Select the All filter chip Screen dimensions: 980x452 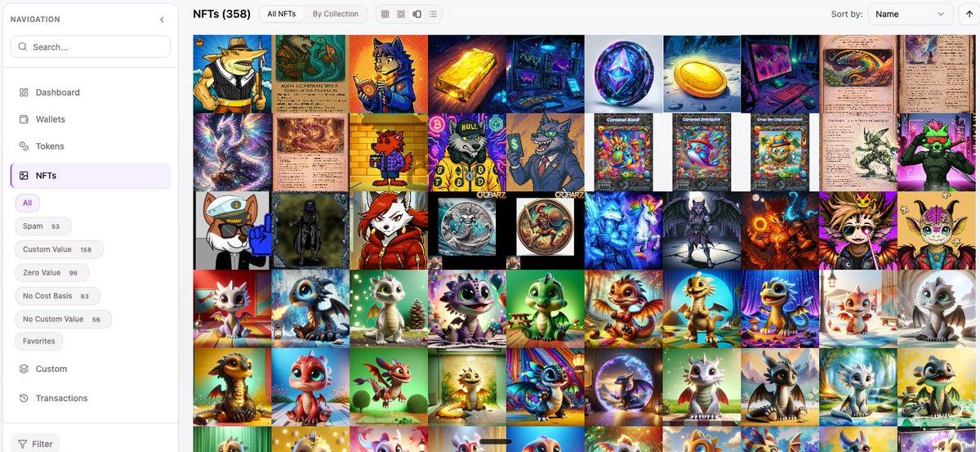coord(27,203)
